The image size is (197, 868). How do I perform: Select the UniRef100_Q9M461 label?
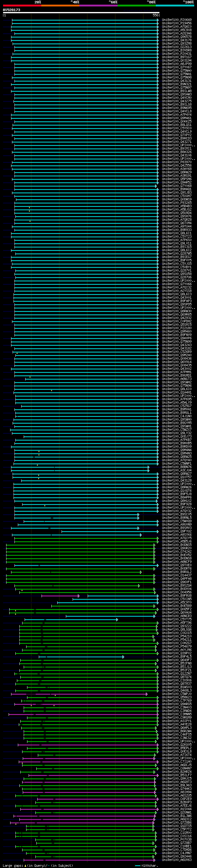click(x=177, y=118)
